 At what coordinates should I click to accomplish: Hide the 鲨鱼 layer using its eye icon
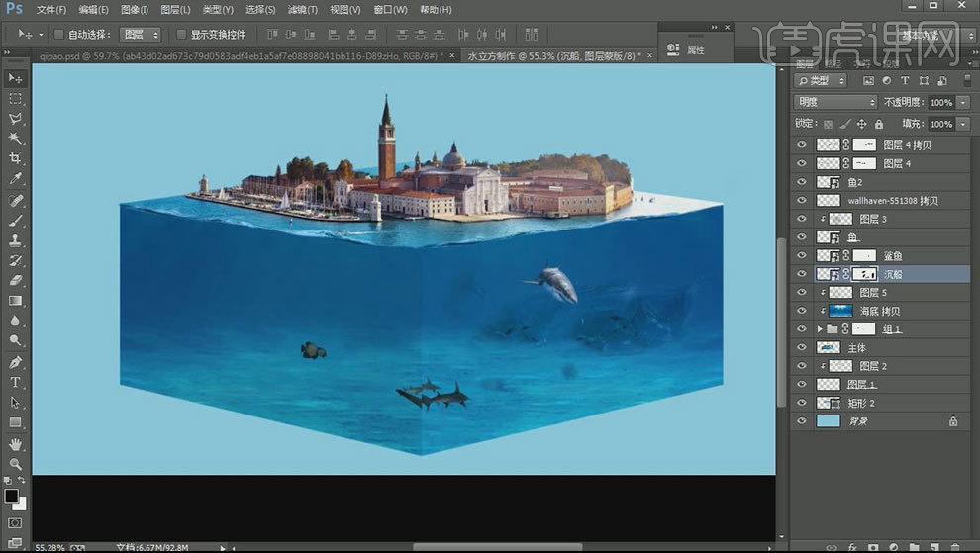pyautogui.click(x=802, y=256)
